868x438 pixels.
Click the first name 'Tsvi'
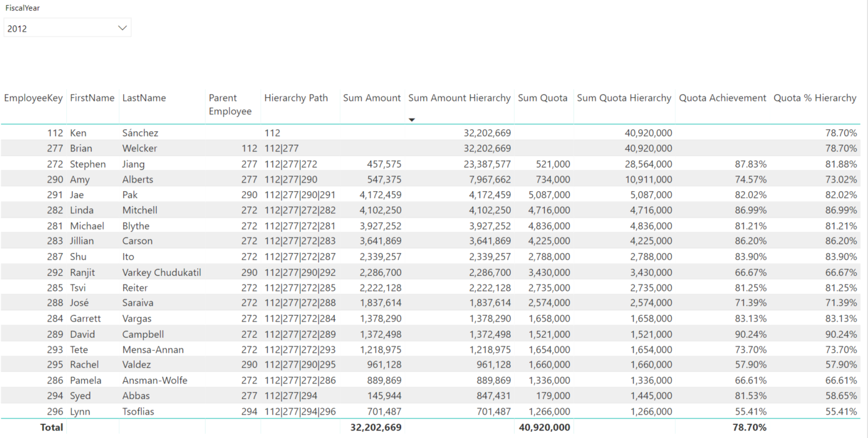pyautogui.click(x=79, y=288)
